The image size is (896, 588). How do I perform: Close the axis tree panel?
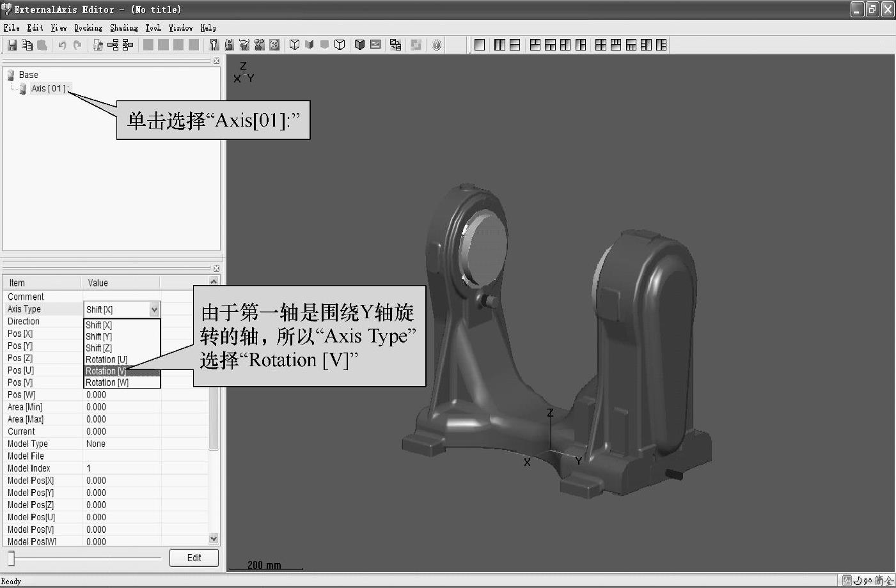point(216,61)
